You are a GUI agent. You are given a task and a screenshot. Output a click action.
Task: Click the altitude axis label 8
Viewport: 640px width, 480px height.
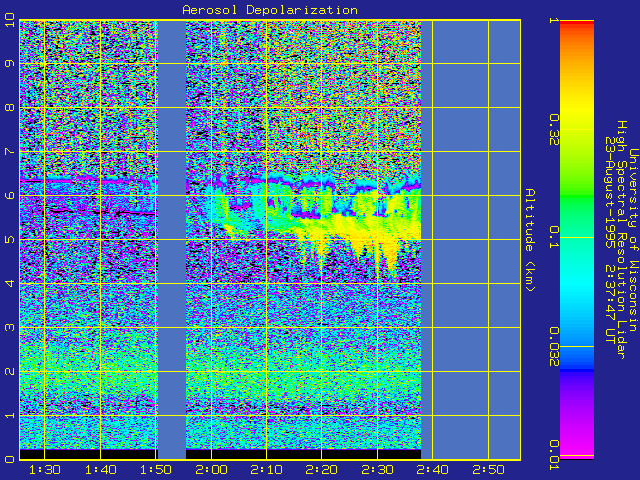(9, 107)
